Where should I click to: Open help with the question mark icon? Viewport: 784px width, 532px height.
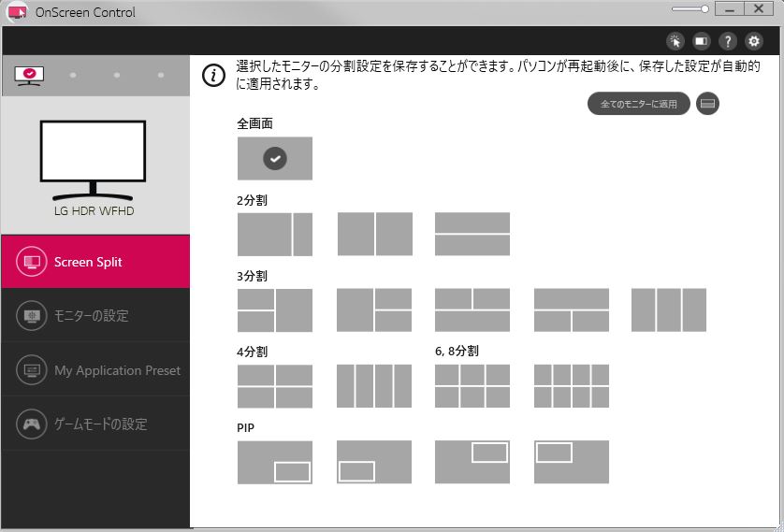(728, 41)
